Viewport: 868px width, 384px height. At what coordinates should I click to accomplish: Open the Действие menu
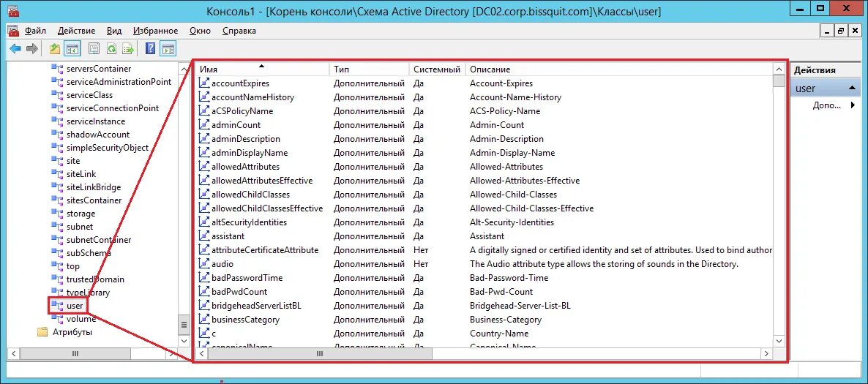76,31
